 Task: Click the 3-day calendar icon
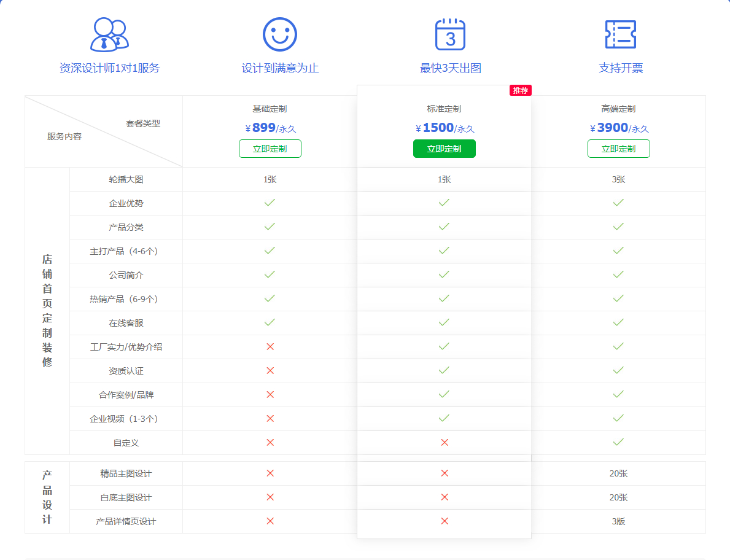tap(450, 34)
